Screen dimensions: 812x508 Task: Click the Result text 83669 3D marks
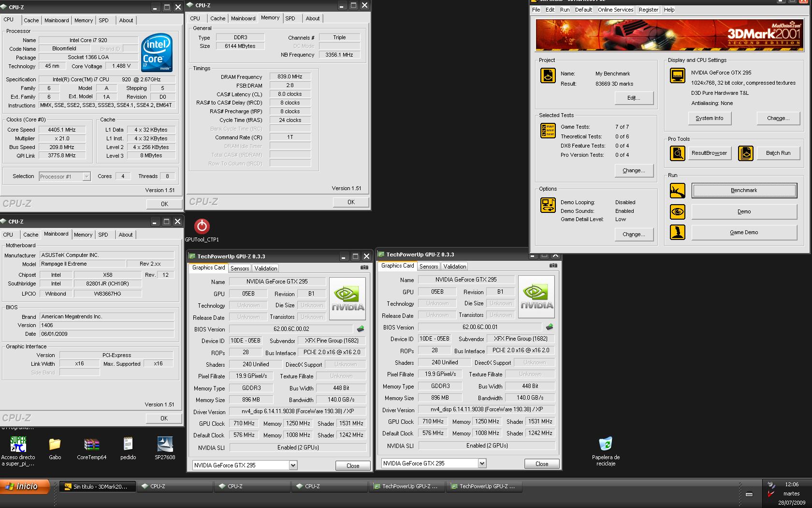614,84
